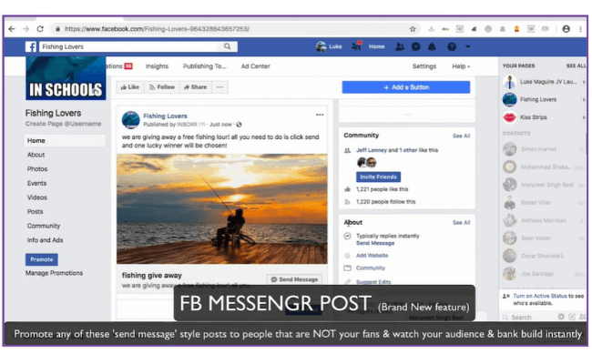The width and height of the screenshot is (592, 364).
Task: Click the more options ellipsis next to the Share button
Action: pos(219,87)
